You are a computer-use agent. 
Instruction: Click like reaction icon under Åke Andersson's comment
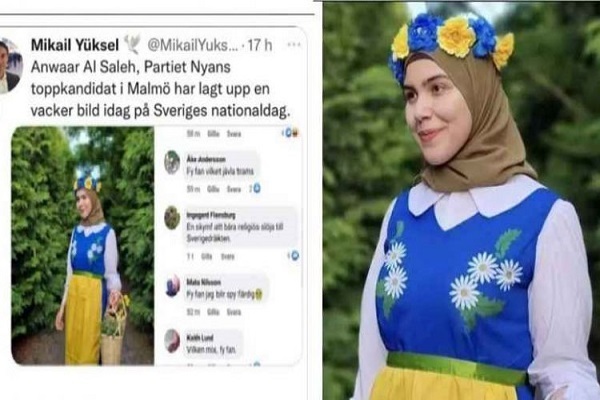257,189
